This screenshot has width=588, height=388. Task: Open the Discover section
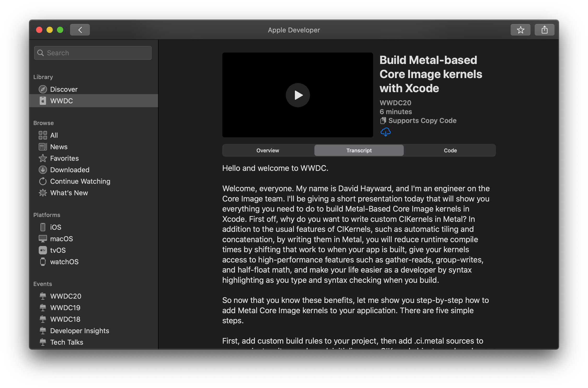pos(64,89)
